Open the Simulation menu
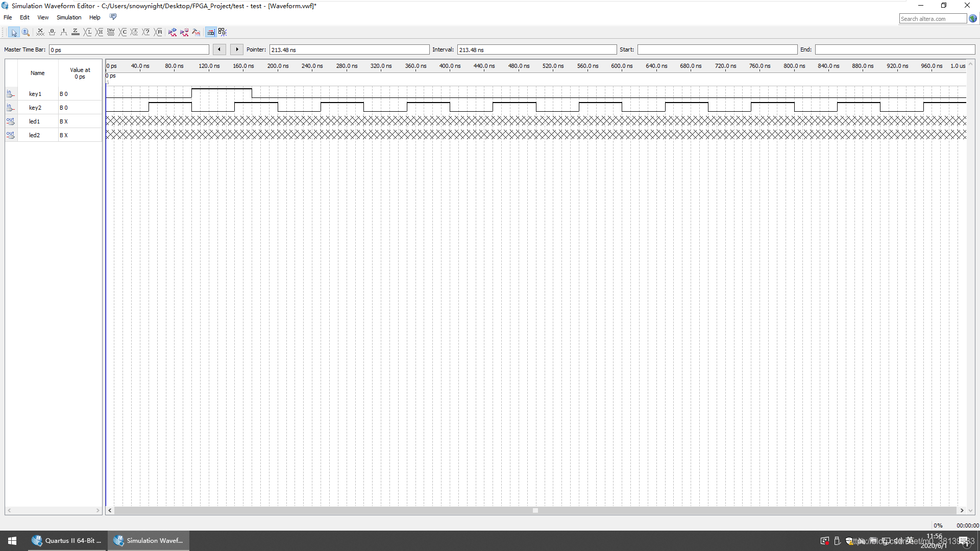 [69, 17]
